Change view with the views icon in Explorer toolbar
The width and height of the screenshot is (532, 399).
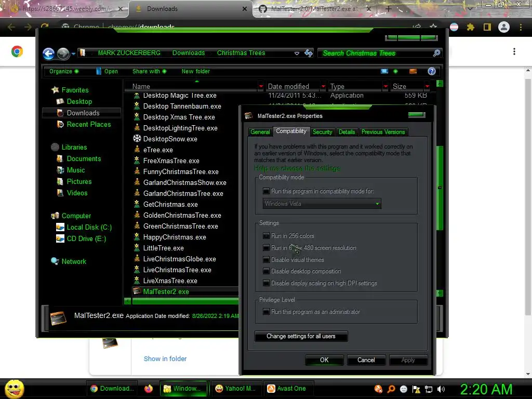(384, 71)
